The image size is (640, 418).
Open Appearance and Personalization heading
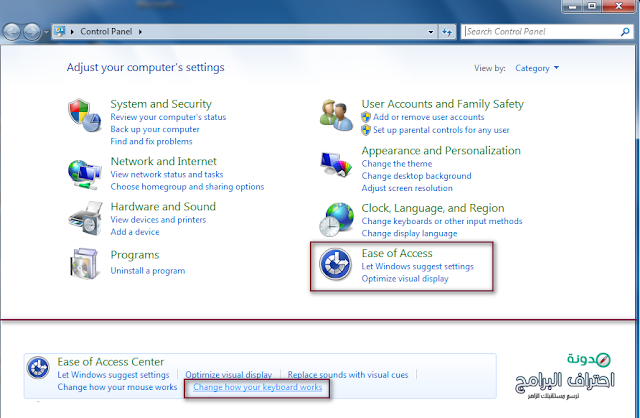click(x=441, y=151)
